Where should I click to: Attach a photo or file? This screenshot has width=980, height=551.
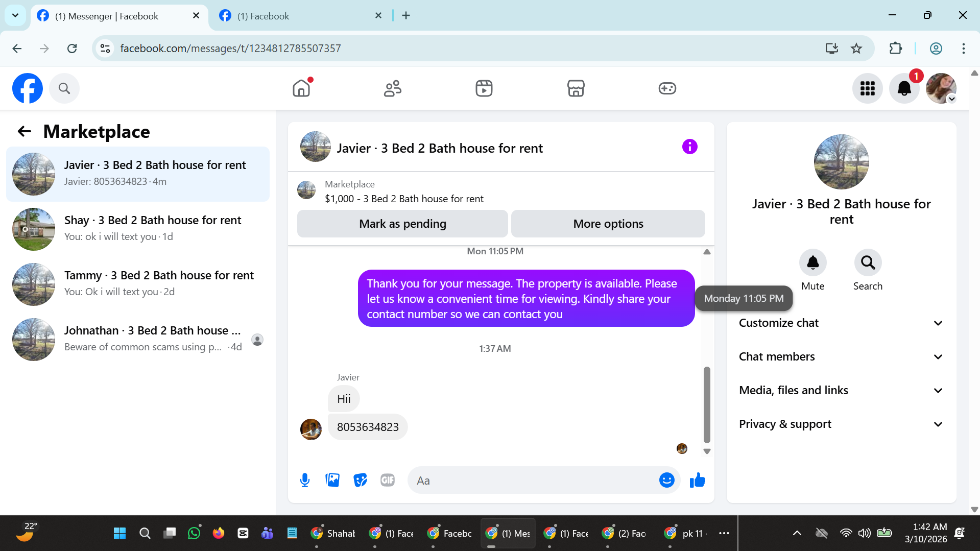click(x=332, y=480)
